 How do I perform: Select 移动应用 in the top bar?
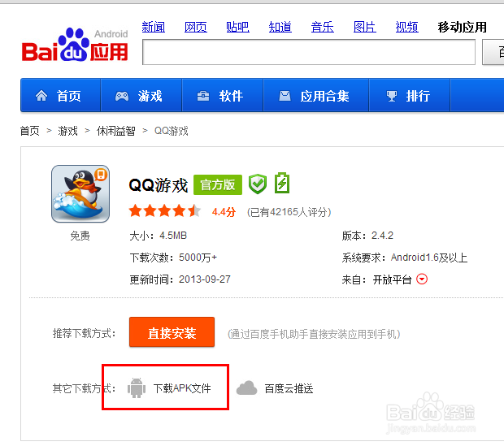pos(463,27)
